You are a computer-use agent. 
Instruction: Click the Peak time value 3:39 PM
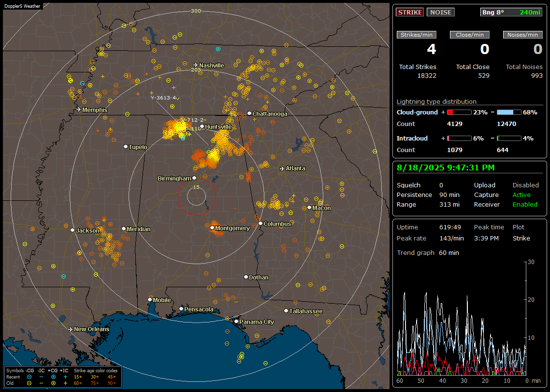coord(486,238)
